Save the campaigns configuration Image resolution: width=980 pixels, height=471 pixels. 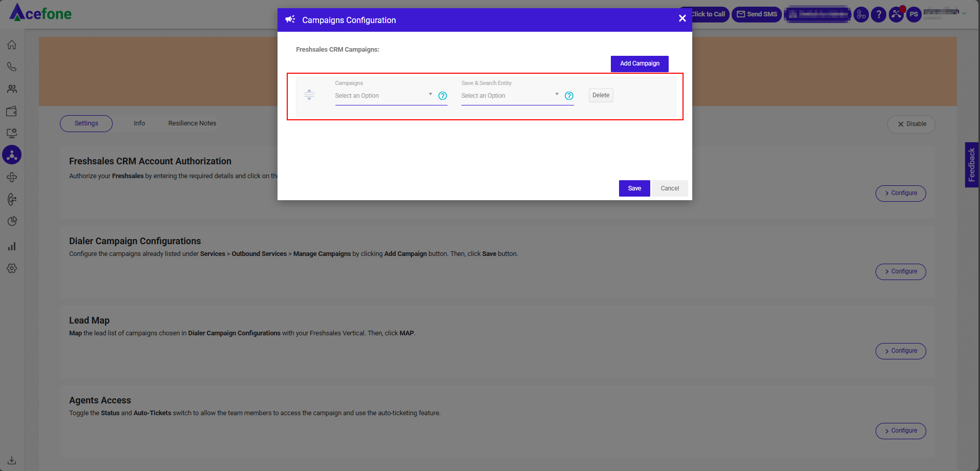pyautogui.click(x=634, y=188)
